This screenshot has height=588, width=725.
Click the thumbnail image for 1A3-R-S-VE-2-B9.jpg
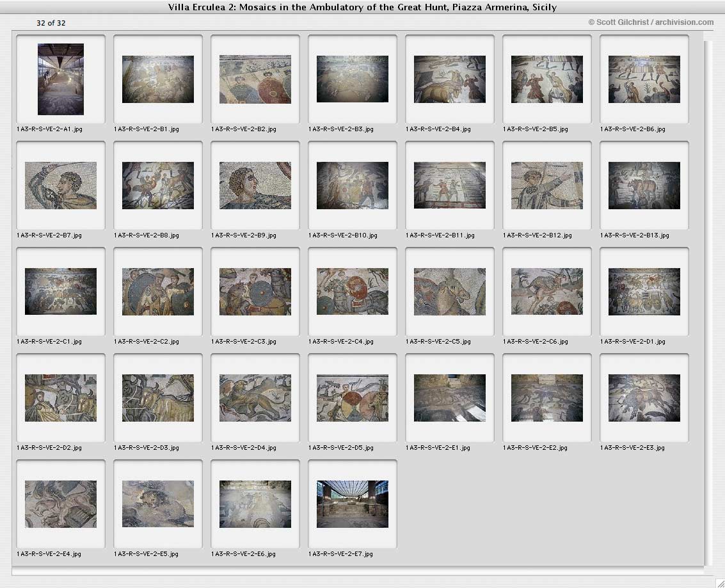(x=255, y=186)
